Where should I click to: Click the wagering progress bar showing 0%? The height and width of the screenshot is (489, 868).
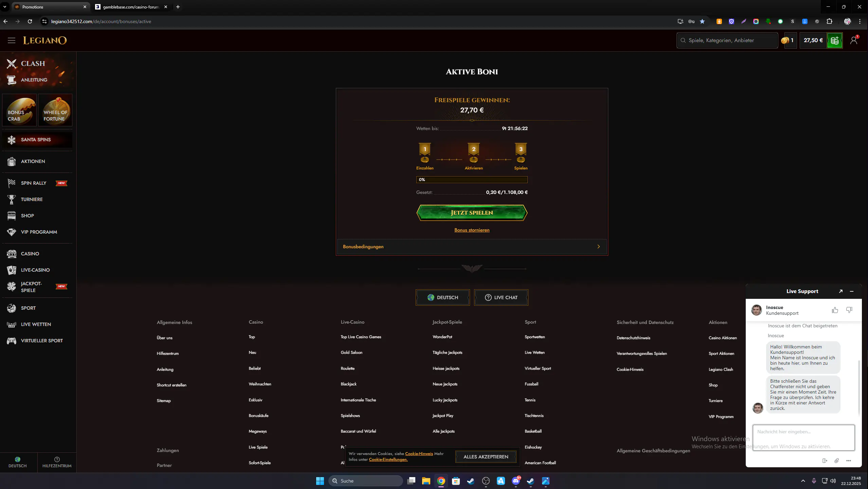472,180
